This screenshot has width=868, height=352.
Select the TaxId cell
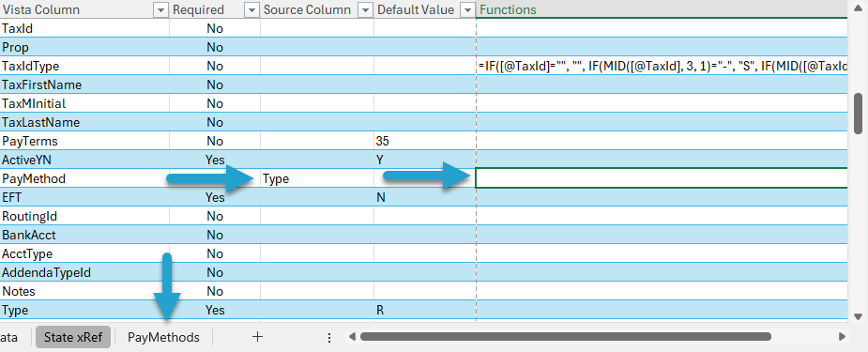point(84,28)
